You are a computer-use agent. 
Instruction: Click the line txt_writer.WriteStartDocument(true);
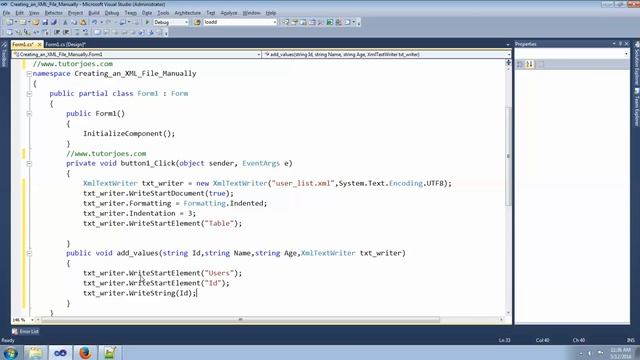(158, 193)
